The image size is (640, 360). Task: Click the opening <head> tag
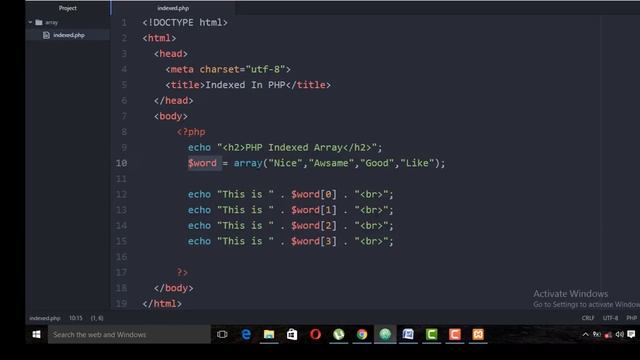pyautogui.click(x=171, y=53)
